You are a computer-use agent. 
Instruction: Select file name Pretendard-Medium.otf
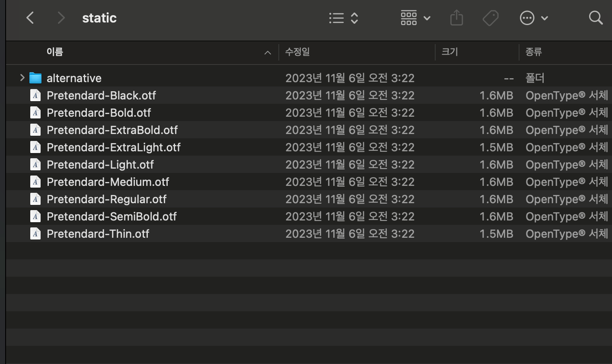pyautogui.click(x=108, y=182)
